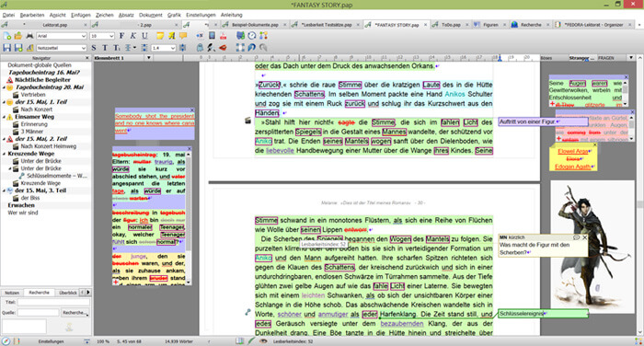
Task: Open the Datei menu
Action: pos(8,15)
